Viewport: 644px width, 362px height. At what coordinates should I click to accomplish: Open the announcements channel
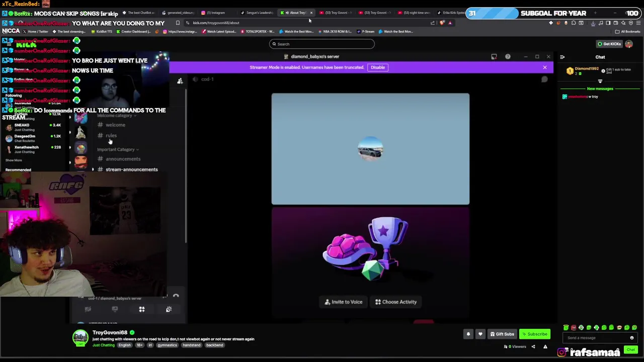point(123,159)
